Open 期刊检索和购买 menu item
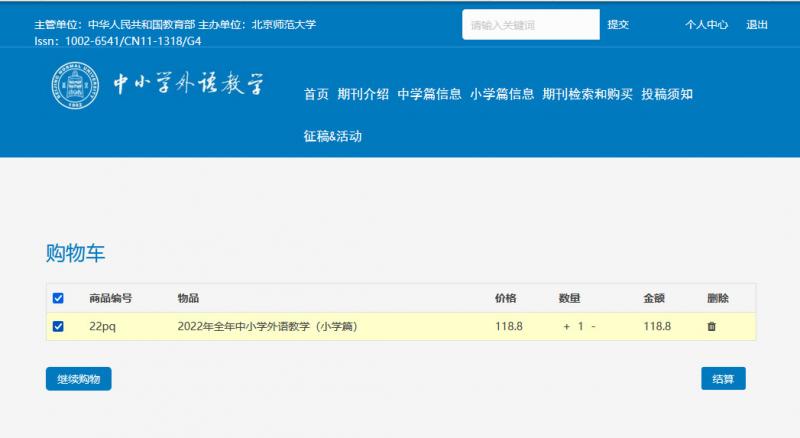This screenshot has width=800, height=438. coord(587,94)
